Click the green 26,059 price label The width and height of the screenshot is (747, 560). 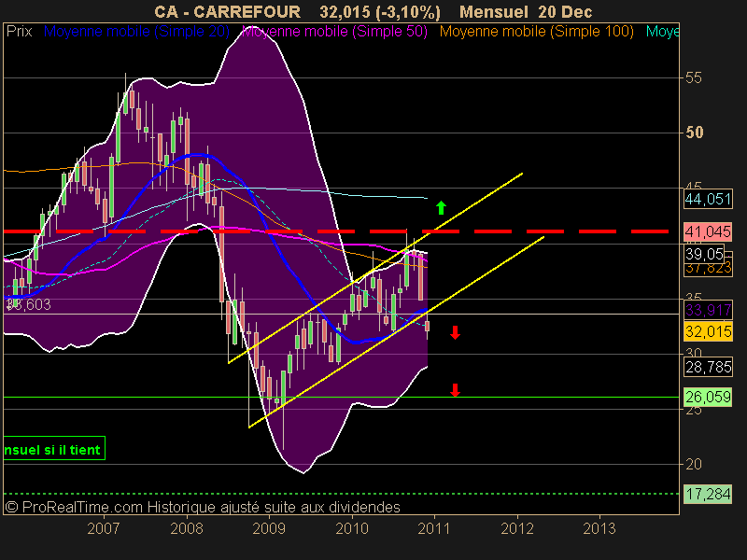pyautogui.click(x=708, y=397)
